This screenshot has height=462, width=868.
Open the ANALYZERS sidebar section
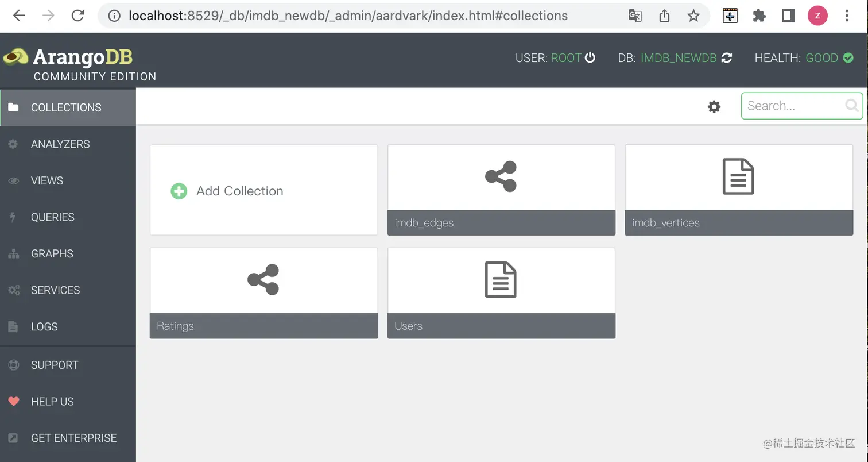(68, 144)
